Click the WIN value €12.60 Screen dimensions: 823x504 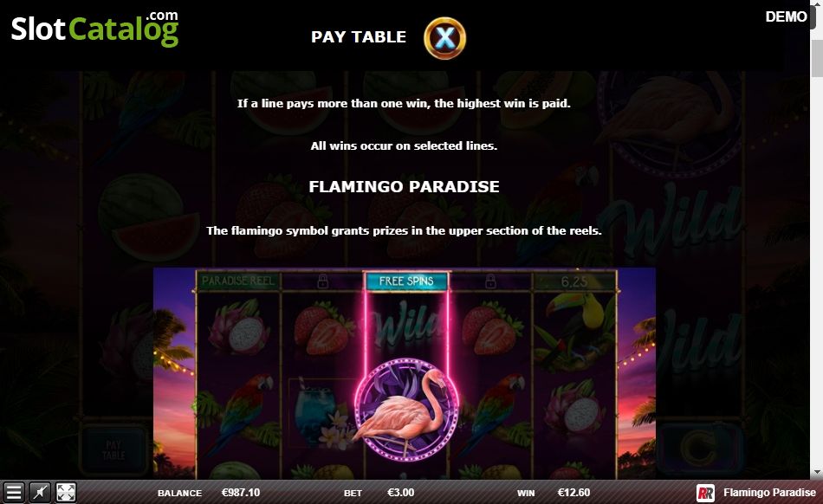pyautogui.click(x=574, y=493)
